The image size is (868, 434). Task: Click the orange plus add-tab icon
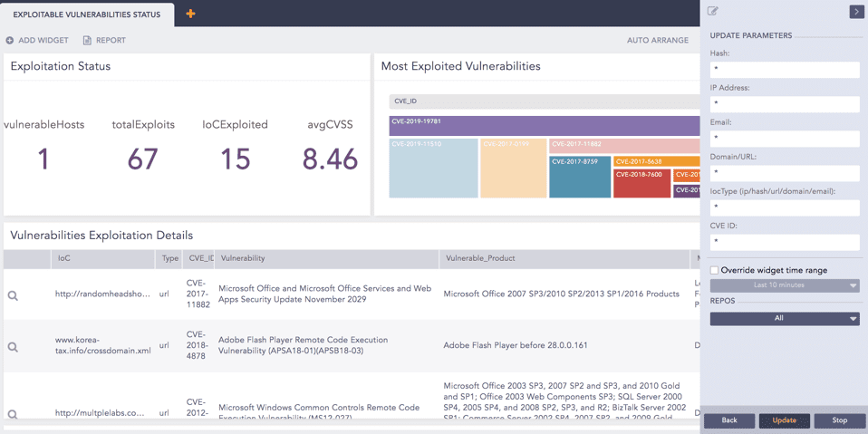click(190, 14)
